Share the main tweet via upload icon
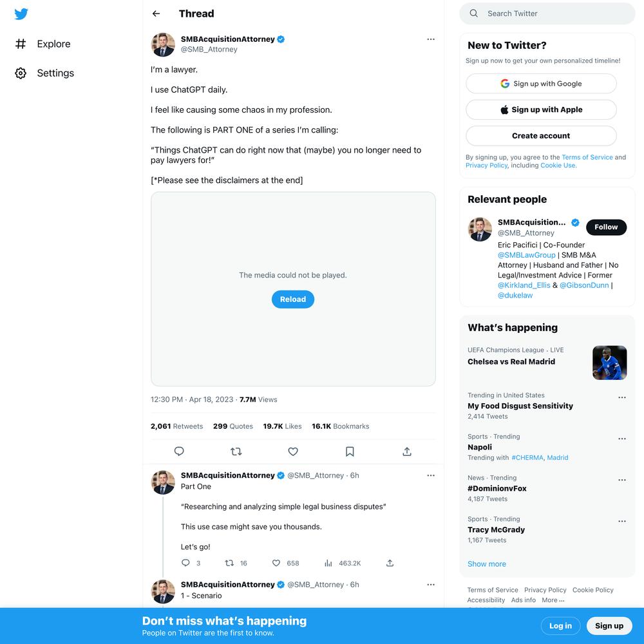 click(406, 451)
